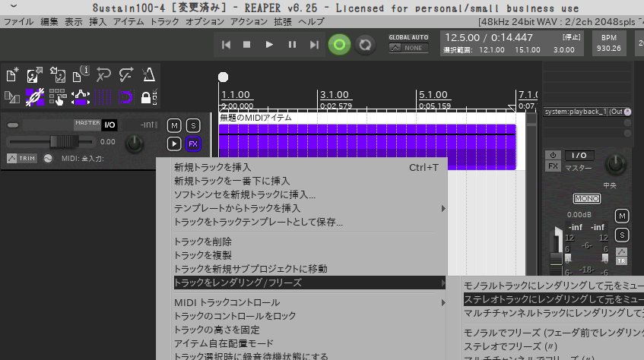Toggle item grouping toolbar icon

(35, 98)
